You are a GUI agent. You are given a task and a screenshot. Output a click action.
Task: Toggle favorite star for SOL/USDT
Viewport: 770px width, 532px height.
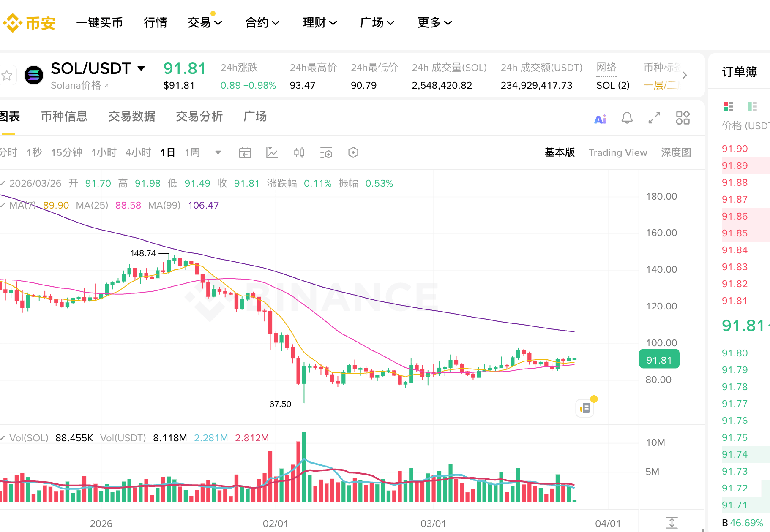pos(7,75)
